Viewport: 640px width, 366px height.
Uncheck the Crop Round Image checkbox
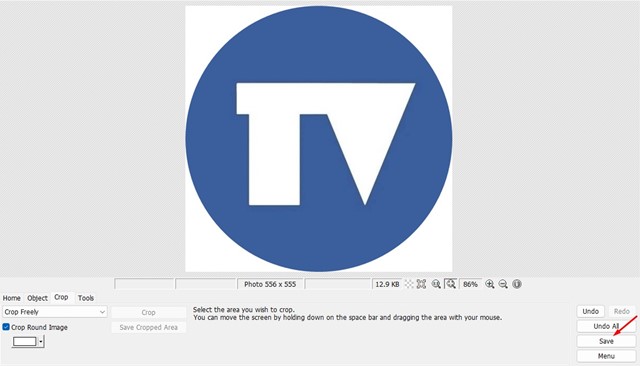[x=6, y=327]
